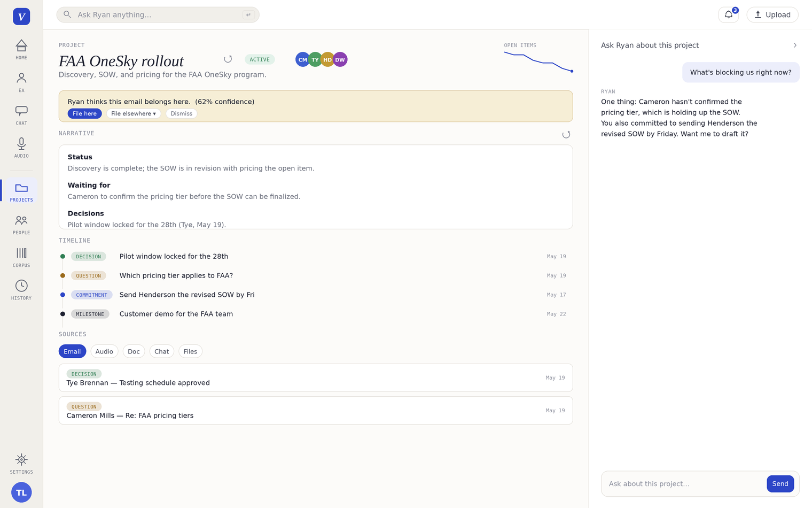Click the V app logo

click(x=21, y=17)
